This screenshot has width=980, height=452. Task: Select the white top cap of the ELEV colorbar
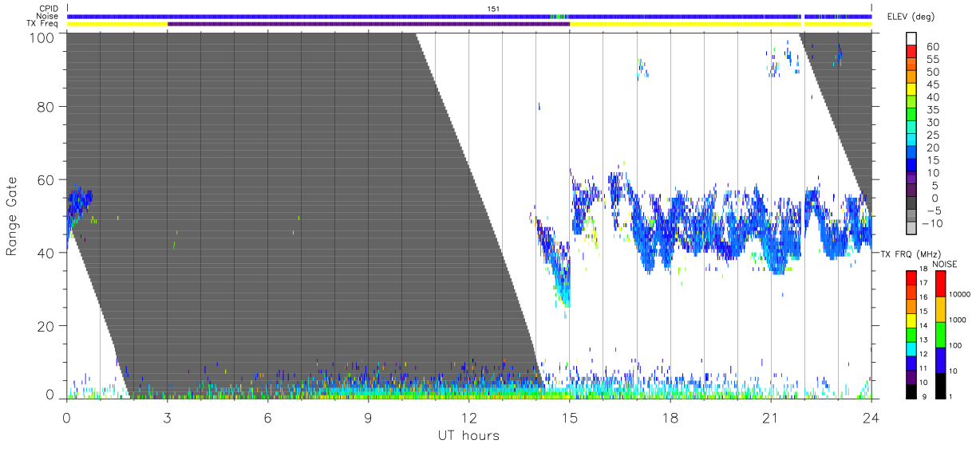tap(913, 37)
